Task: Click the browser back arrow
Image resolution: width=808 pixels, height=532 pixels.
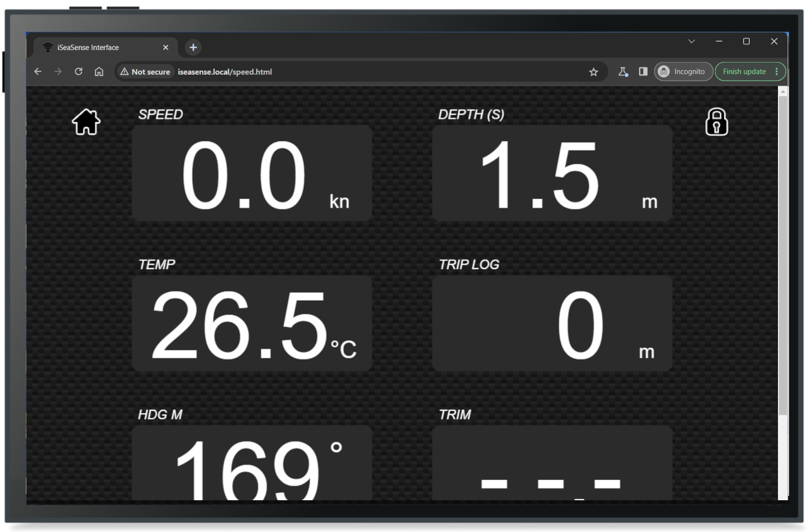Action: coord(38,72)
